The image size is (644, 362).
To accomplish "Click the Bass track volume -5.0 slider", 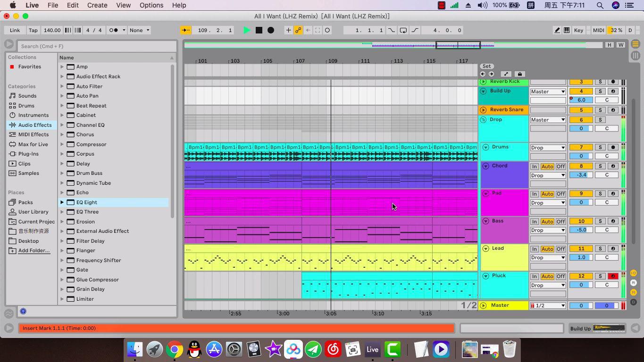I will 581,230.
